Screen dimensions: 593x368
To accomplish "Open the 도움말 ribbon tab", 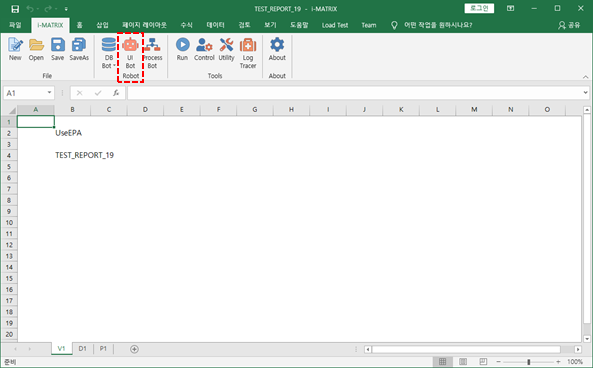I will click(299, 25).
